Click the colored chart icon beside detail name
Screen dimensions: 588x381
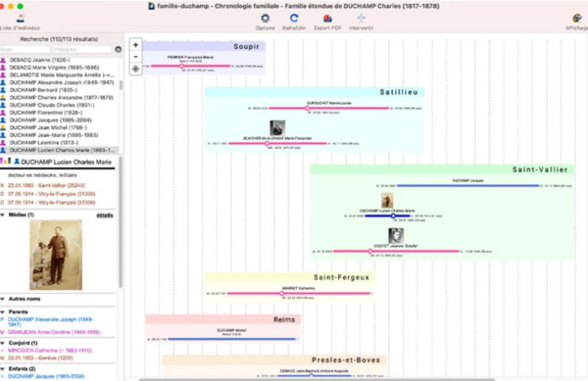click(7, 161)
